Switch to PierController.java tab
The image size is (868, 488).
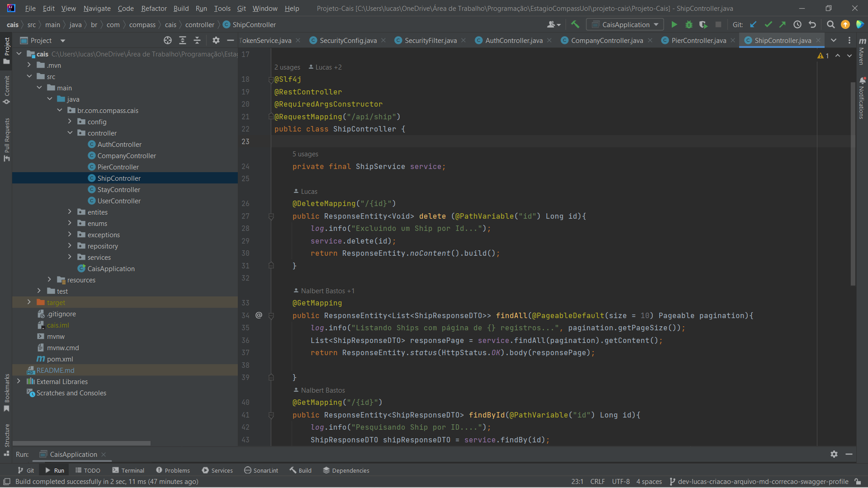pyautogui.click(x=698, y=41)
